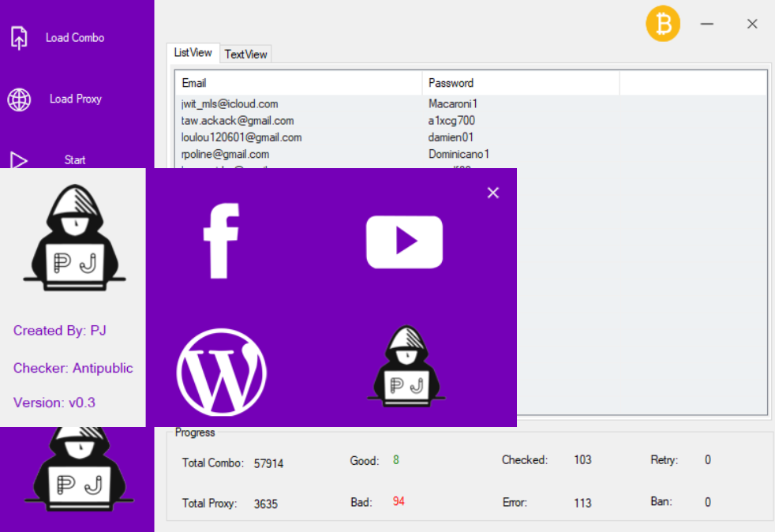The height and width of the screenshot is (532, 775).
Task: Select row jwit_mls@icloud.com
Action: (470, 104)
